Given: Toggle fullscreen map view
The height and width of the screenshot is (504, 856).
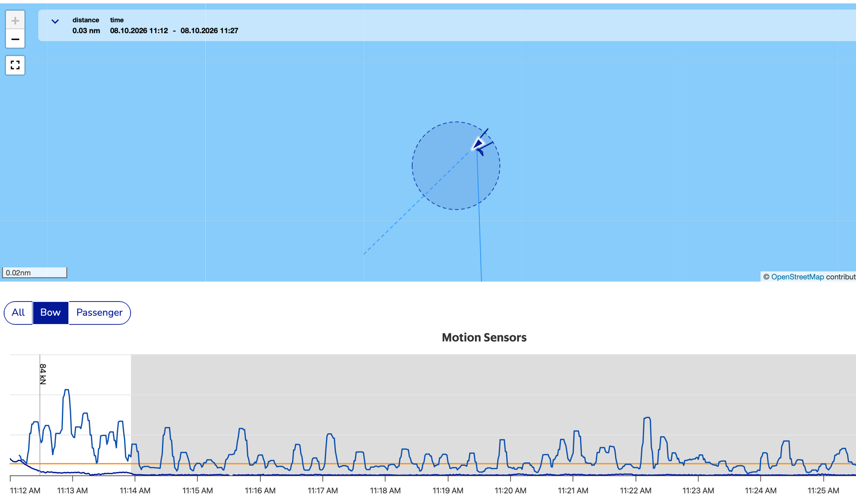Looking at the screenshot, I should 15,65.
